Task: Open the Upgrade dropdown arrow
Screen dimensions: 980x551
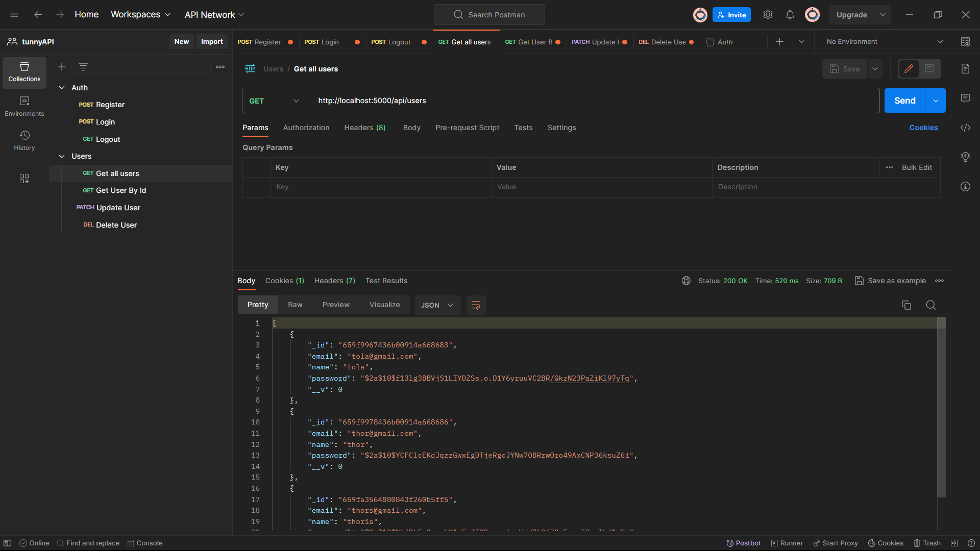Action: [x=883, y=15]
